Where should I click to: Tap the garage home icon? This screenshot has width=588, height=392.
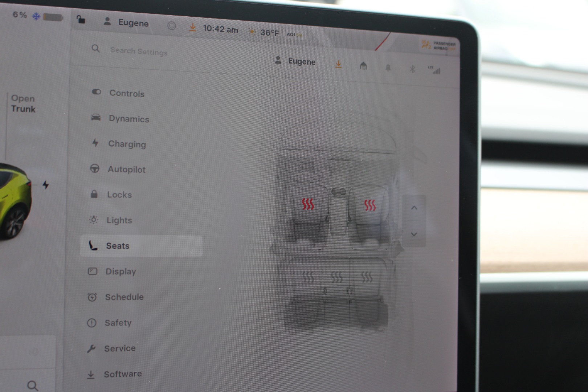363,66
